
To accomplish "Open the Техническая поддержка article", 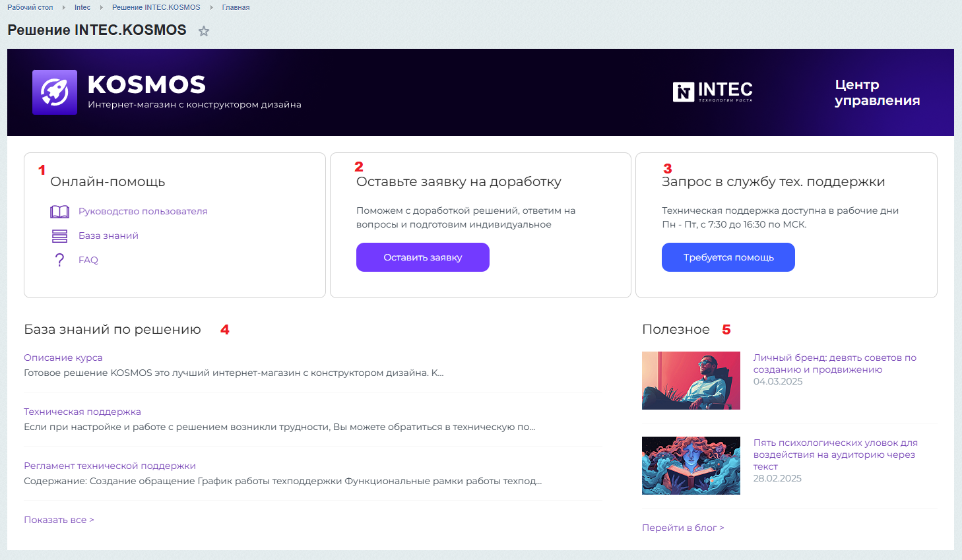I will pos(82,412).
